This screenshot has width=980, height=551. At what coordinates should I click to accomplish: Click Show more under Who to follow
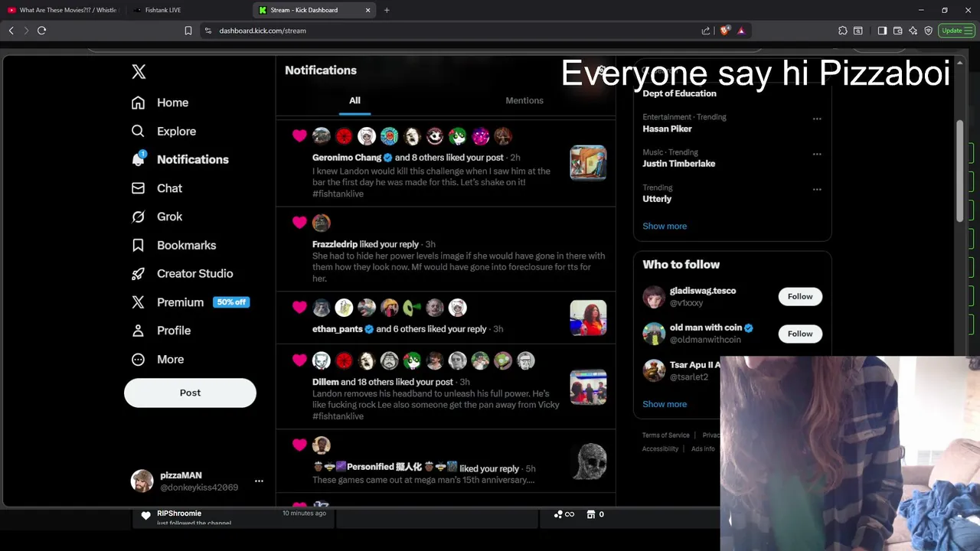665,404
